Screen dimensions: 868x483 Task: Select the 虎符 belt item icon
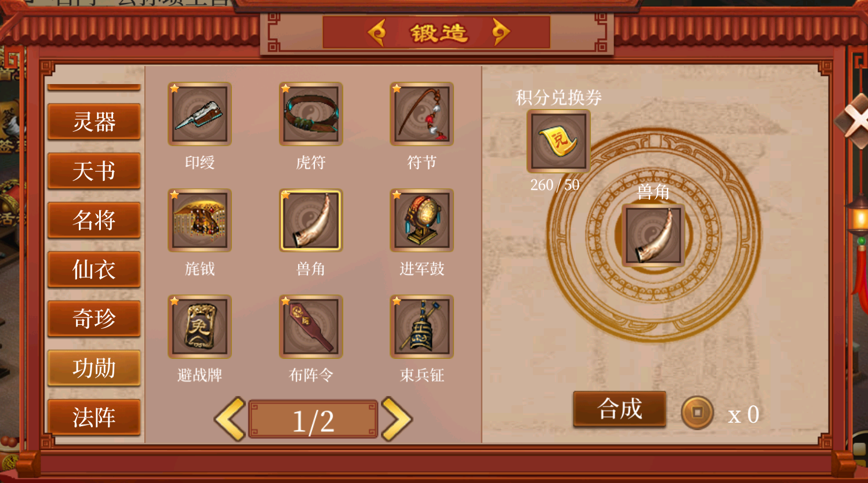pos(311,114)
